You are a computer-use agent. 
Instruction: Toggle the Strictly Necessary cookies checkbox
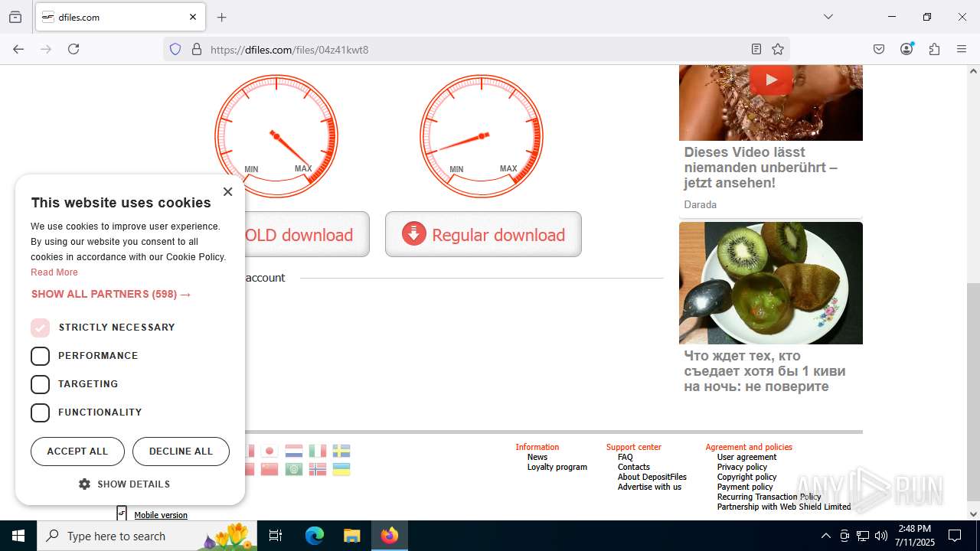40,328
